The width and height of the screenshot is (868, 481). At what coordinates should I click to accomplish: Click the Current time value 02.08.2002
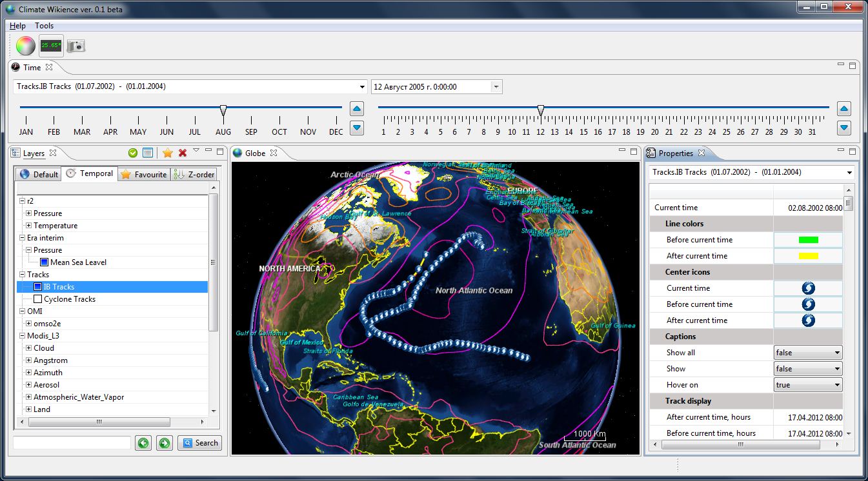coord(815,208)
